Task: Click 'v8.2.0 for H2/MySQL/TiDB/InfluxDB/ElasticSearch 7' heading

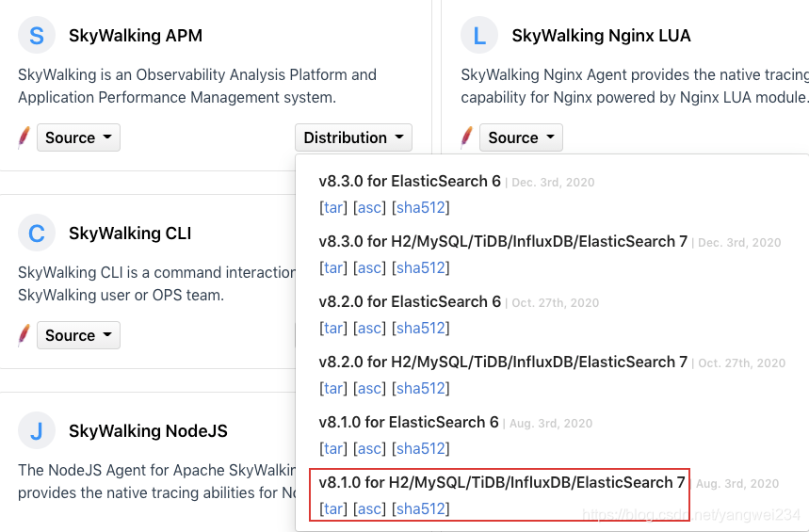Action: [503, 363]
